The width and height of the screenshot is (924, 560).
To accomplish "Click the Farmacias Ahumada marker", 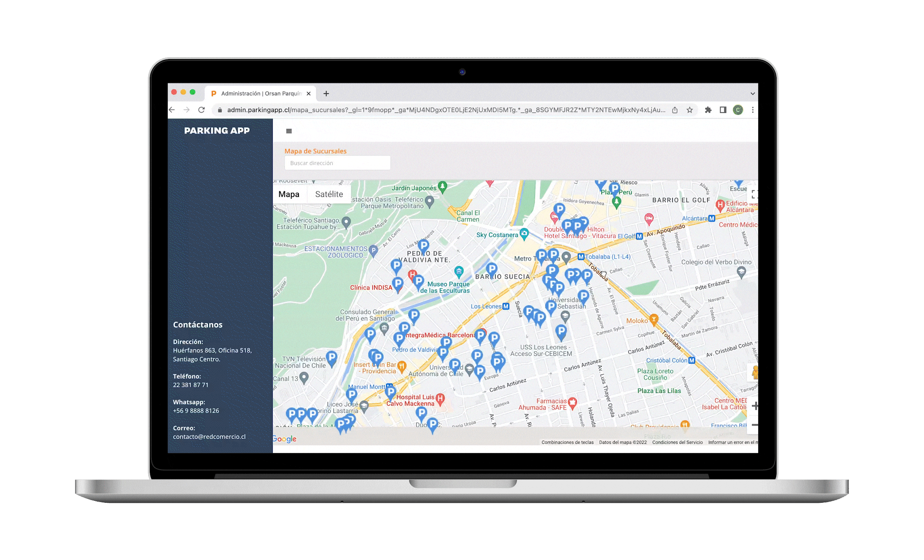I will (x=572, y=403).
